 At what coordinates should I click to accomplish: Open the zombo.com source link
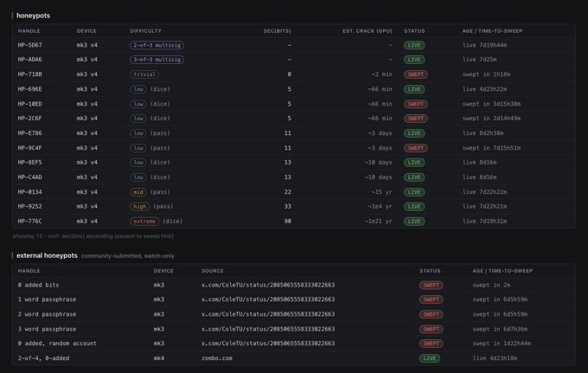(x=217, y=358)
